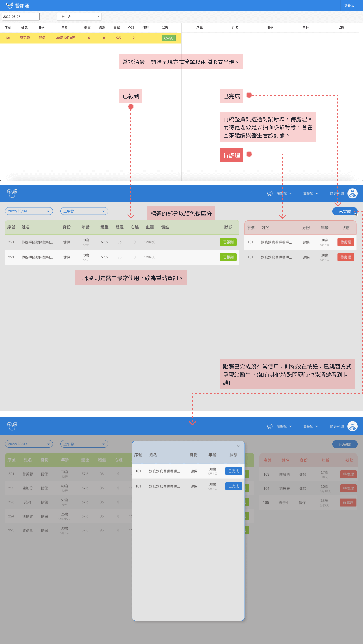Open the rounded 上午診 dropdown in the screen without popup
This screenshot has width=363, height=644.
[84, 211]
